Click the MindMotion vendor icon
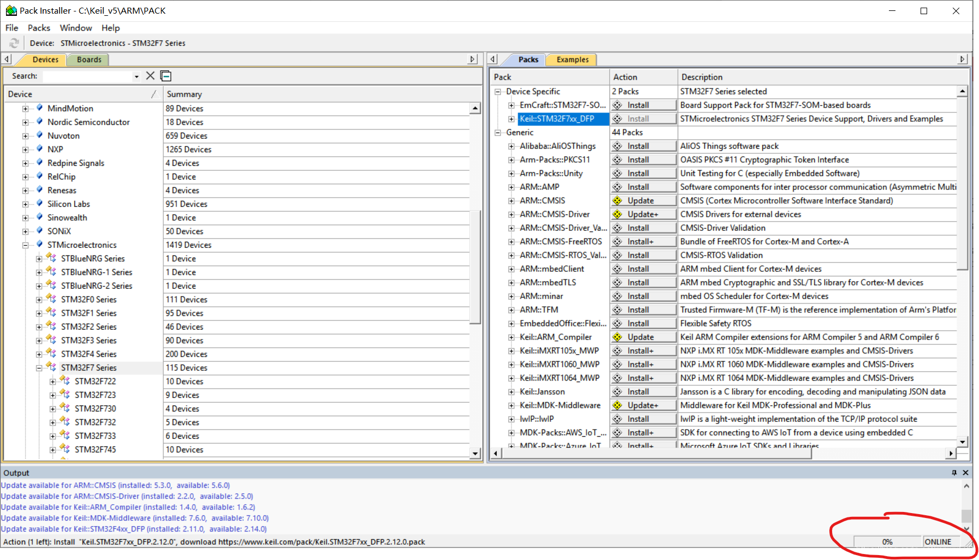 click(39, 108)
